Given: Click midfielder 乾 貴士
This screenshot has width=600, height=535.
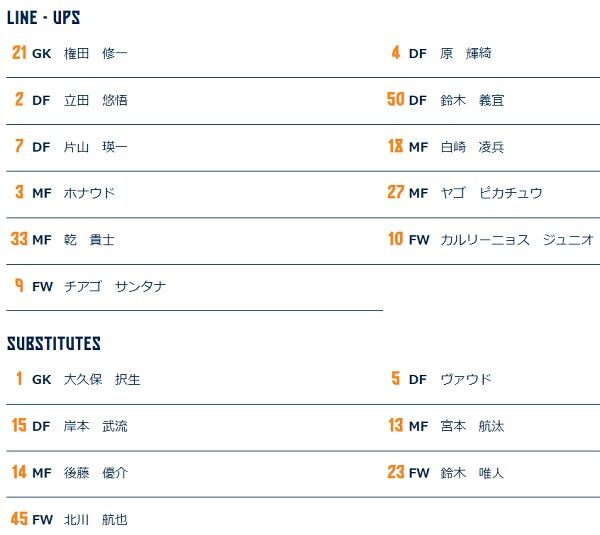Looking at the screenshot, I should (89, 240).
